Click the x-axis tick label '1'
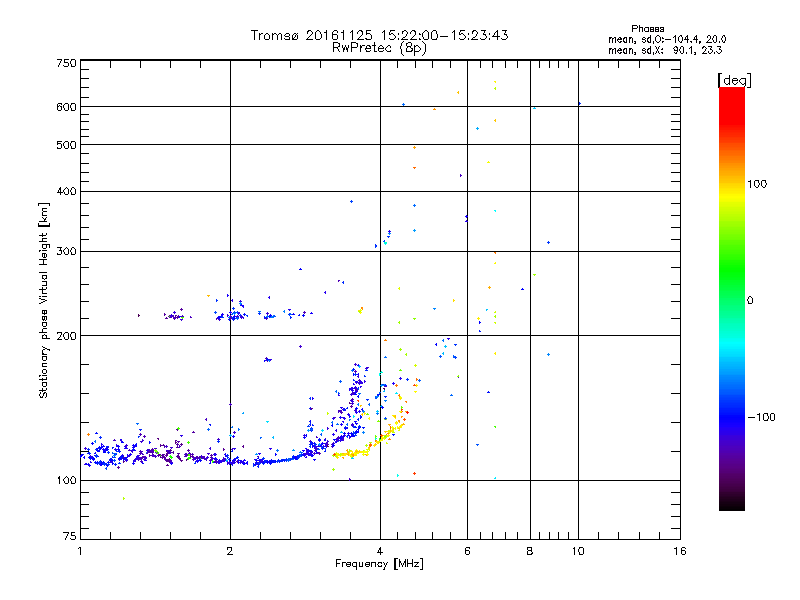Viewport: 800px width, 600px height. tap(80, 551)
